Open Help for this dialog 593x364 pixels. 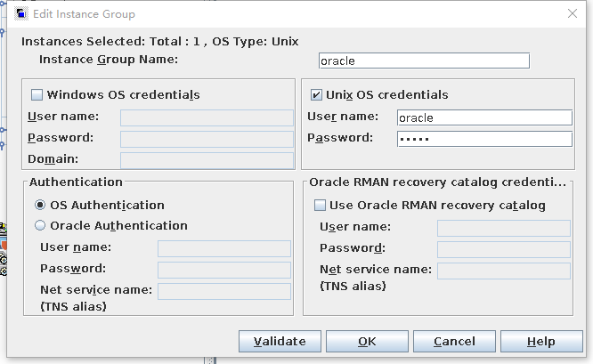[540, 342]
